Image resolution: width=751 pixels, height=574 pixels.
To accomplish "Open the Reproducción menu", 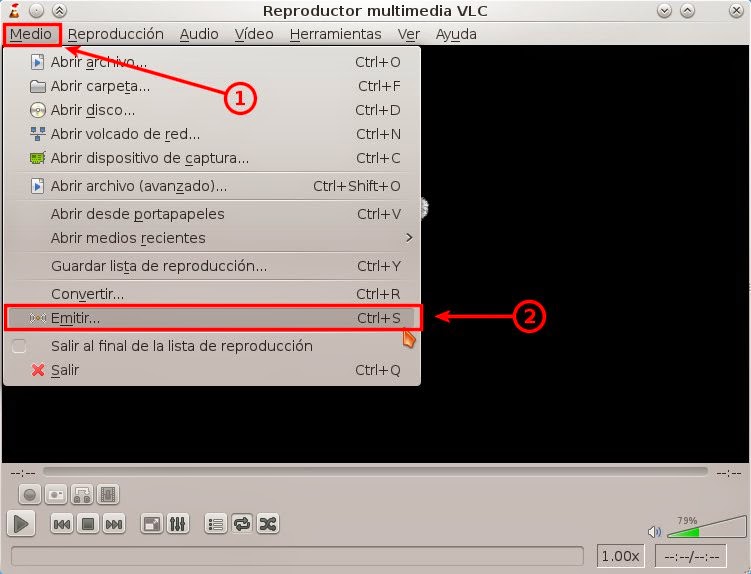I will (x=115, y=34).
